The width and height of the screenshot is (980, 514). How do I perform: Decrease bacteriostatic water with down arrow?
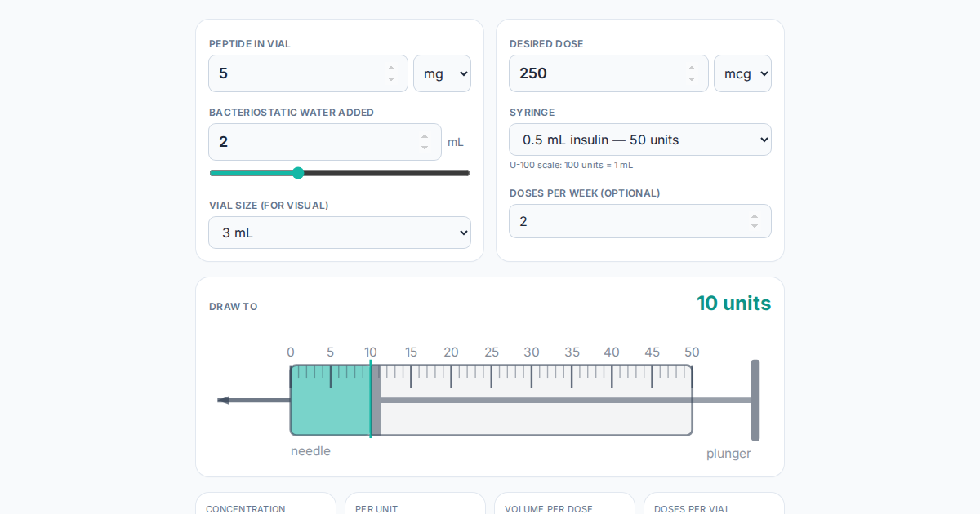425,148
